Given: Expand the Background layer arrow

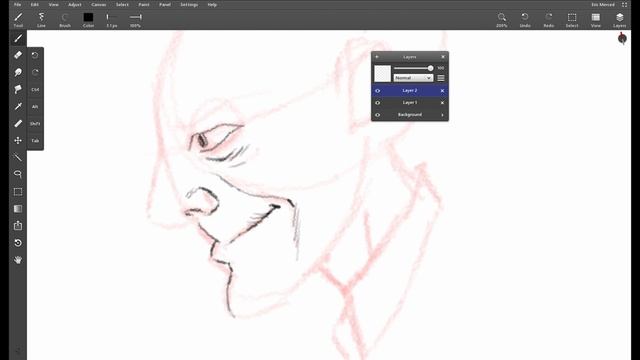Looking at the screenshot, I should pyautogui.click(x=442, y=115).
